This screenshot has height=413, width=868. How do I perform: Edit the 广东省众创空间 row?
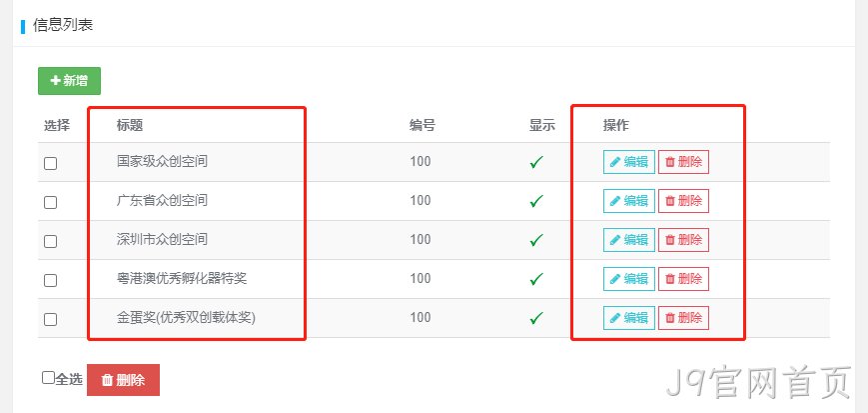point(629,201)
